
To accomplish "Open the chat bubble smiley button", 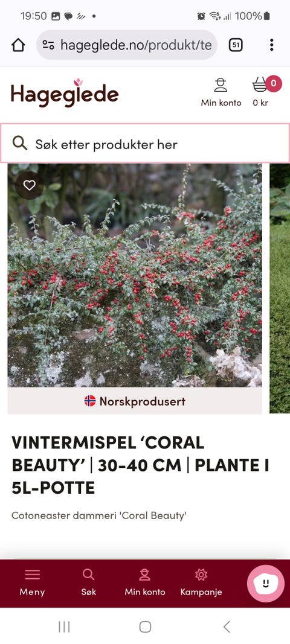I will [x=266, y=583].
